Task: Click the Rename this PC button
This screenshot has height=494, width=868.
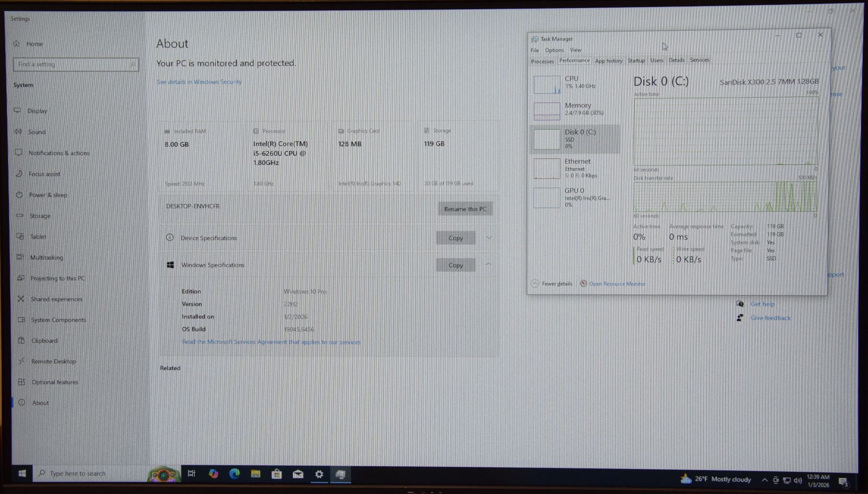Action: [465, 209]
